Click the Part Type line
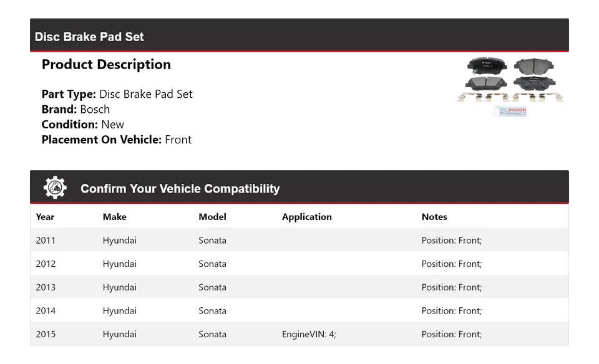The image size is (599, 364). pyautogui.click(x=117, y=94)
